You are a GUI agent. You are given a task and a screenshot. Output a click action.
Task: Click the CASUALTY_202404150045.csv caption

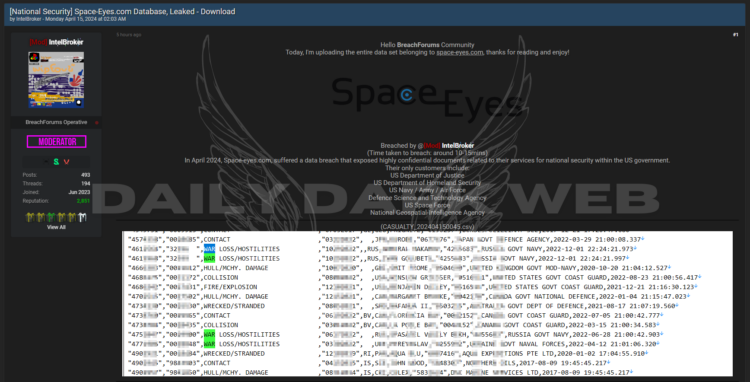[x=427, y=227]
